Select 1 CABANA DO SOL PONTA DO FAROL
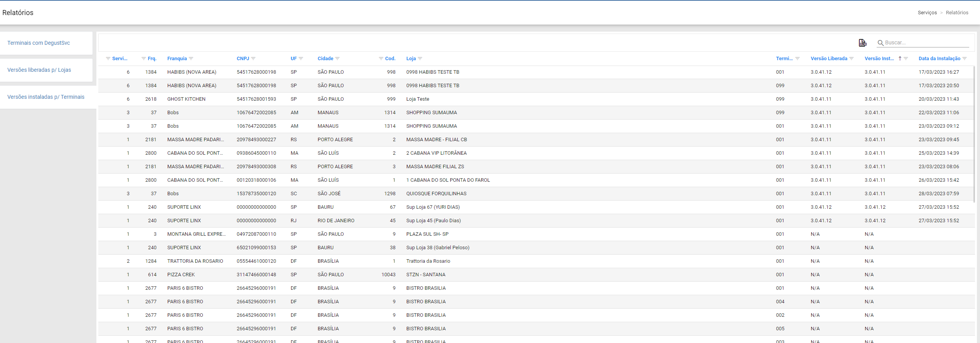 pyautogui.click(x=448, y=180)
